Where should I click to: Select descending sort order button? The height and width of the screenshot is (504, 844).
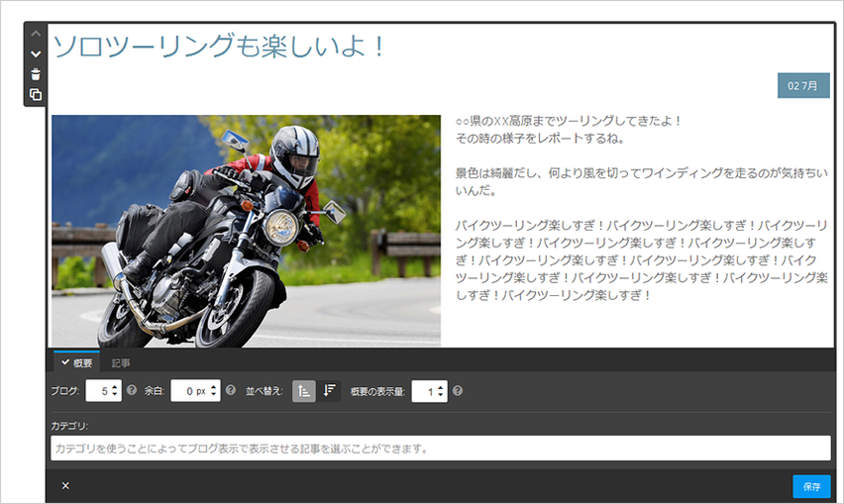(329, 391)
